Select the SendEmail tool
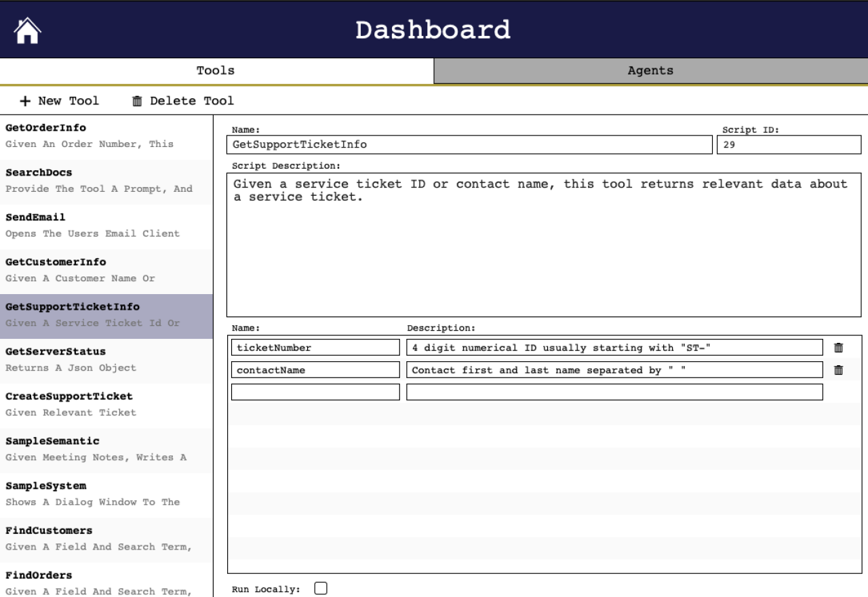This screenshot has width=868, height=597. pos(105,225)
